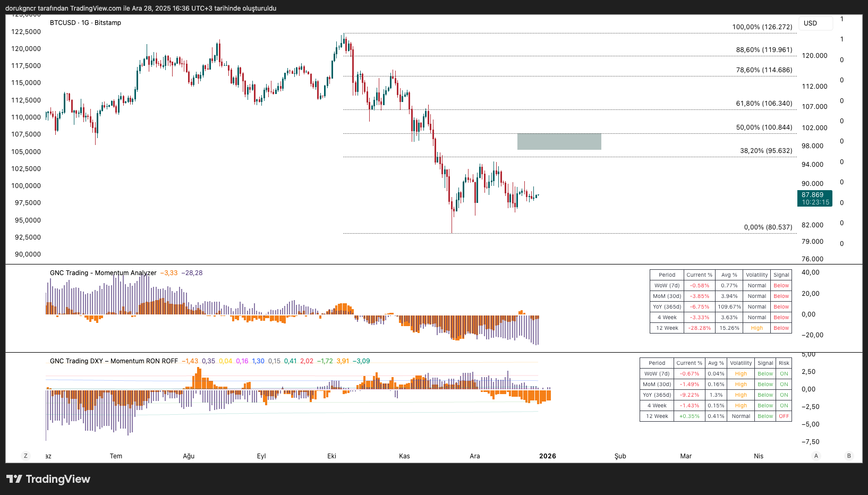Click the 0,00% (80.537) Fibonacci label
This screenshot has width=868, height=495.
point(768,227)
